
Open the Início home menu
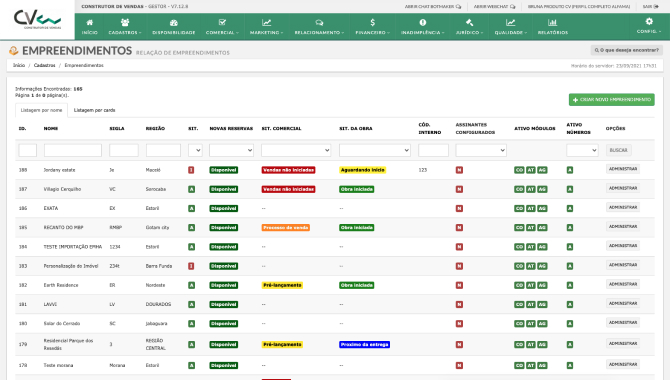click(89, 27)
